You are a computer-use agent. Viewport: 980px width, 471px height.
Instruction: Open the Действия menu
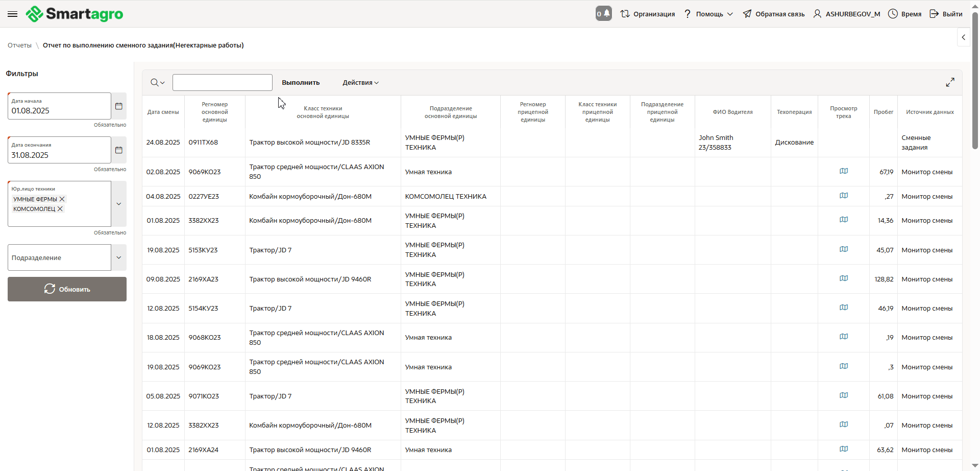click(360, 83)
